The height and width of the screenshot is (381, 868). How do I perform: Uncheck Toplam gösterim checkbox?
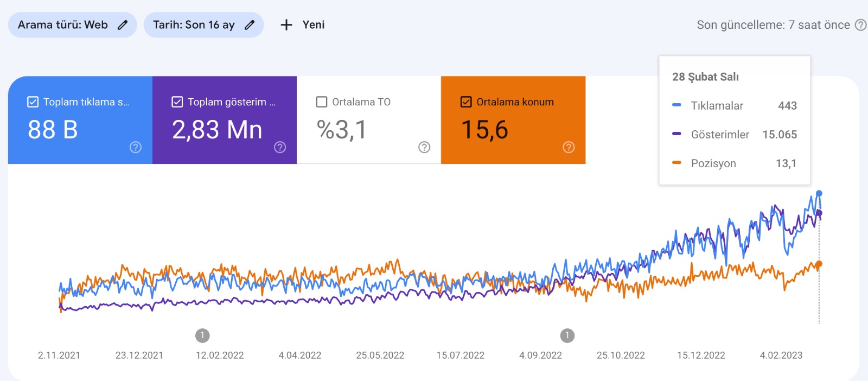pos(177,102)
